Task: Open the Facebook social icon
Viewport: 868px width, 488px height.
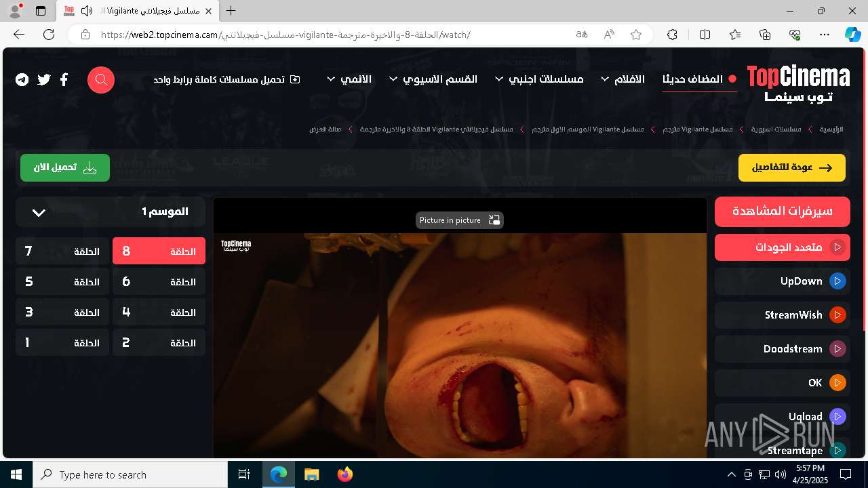Action: [x=64, y=80]
